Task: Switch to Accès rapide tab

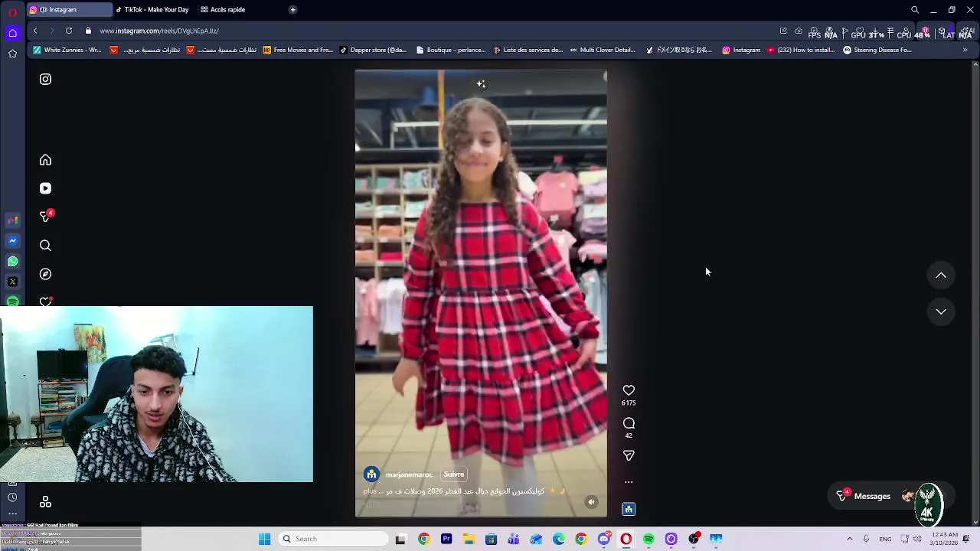Action: coord(223,10)
